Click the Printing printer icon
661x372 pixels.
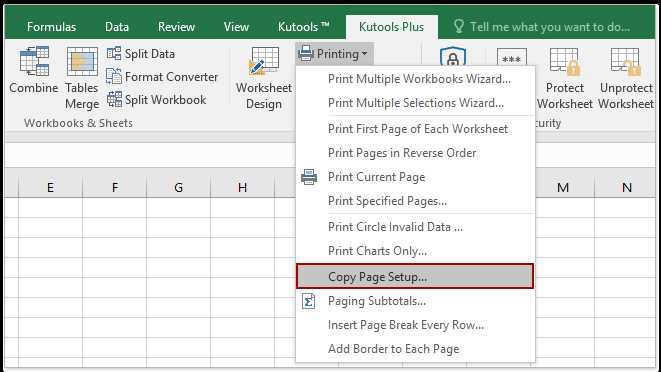pyautogui.click(x=306, y=54)
